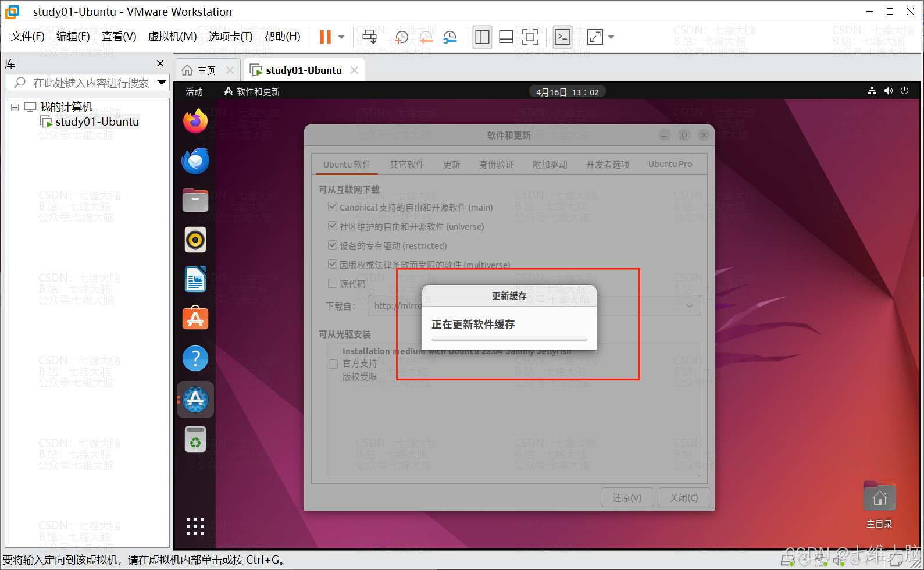Take a snapshot of the VM
924x570 pixels.
[401, 37]
